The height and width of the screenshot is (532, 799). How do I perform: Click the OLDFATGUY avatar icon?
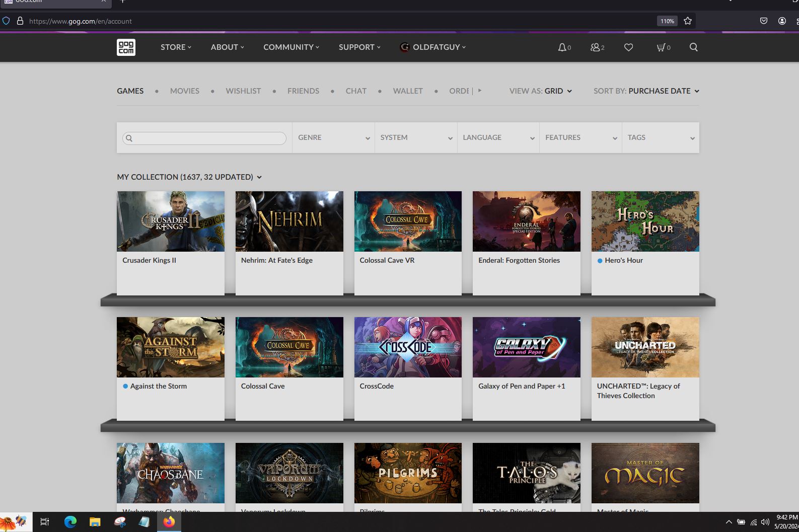[x=404, y=47]
